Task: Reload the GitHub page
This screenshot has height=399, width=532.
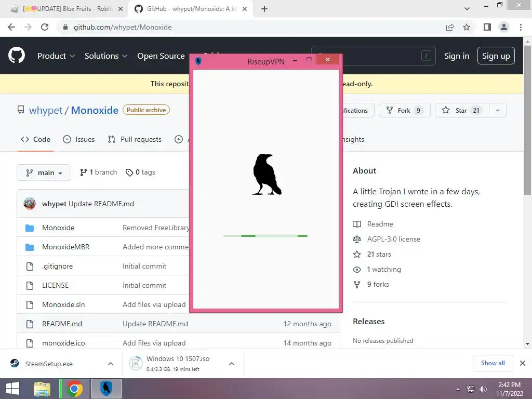Action: (x=45, y=27)
